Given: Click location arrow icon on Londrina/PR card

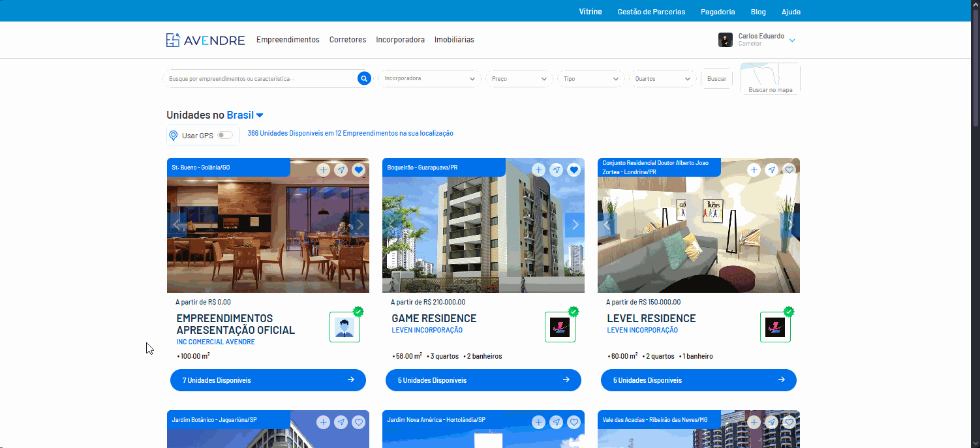Looking at the screenshot, I should coord(771,170).
